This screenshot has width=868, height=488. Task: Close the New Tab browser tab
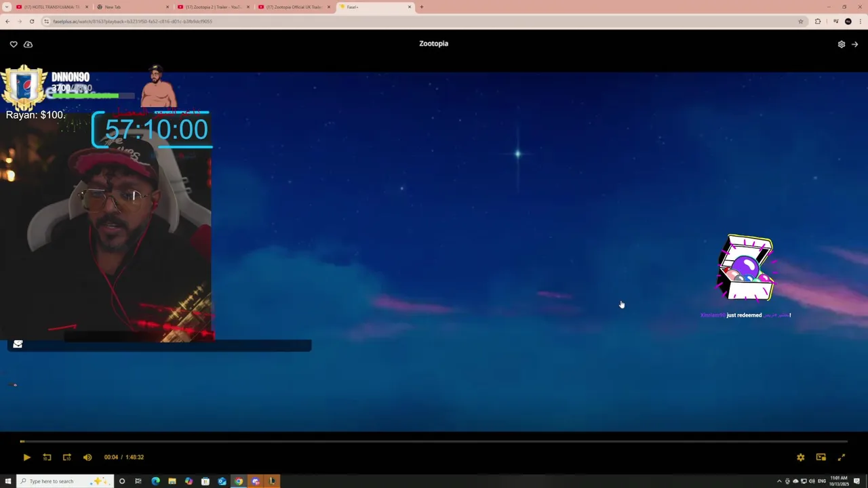[x=167, y=7]
